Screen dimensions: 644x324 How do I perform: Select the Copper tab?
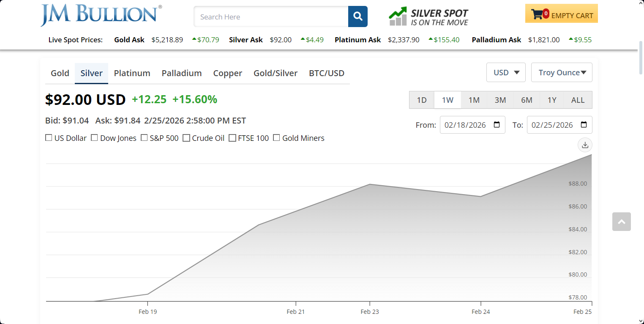228,73
